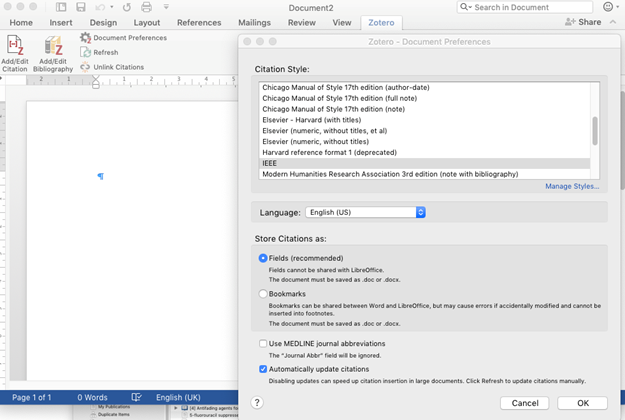Select Modern Humanities Research Association 3rd edition
This screenshot has width=625, height=420.
(x=424, y=174)
